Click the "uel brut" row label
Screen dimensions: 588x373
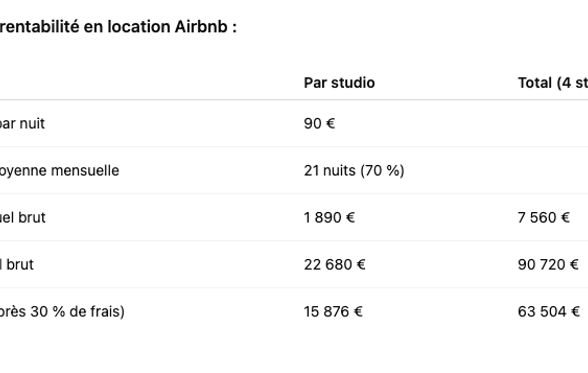pos(24,217)
